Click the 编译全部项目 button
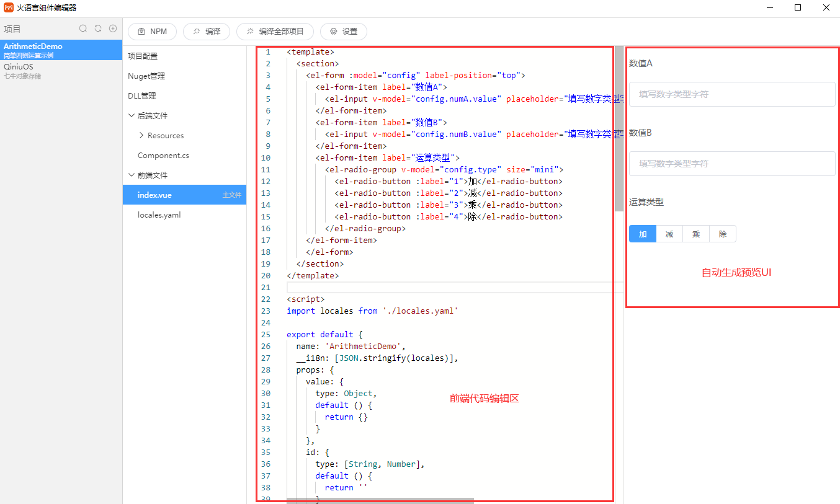 275,32
